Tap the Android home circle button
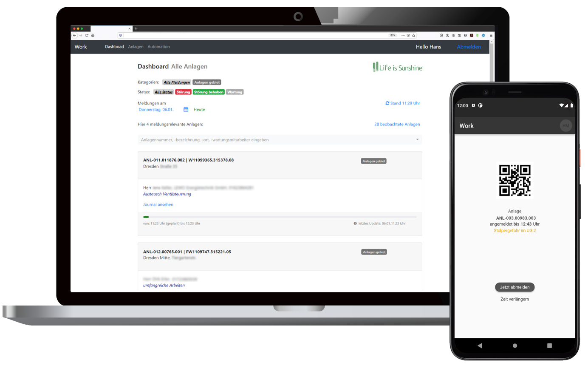The width and height of the screenshot is (588, 368). [x=515, y=345]
